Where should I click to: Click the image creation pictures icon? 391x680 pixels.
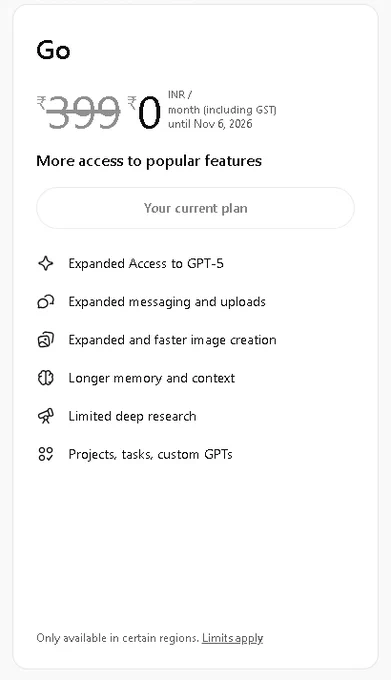click(46, 340)
